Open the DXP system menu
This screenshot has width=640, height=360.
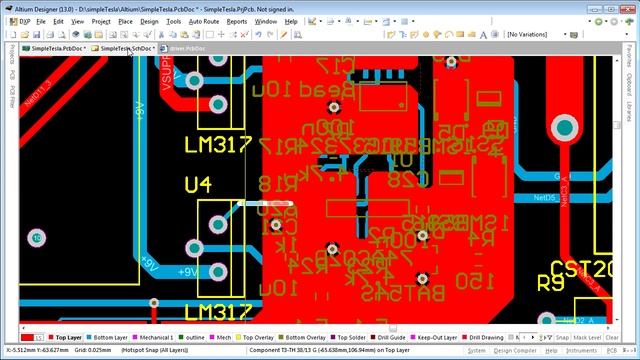point(20,22)
